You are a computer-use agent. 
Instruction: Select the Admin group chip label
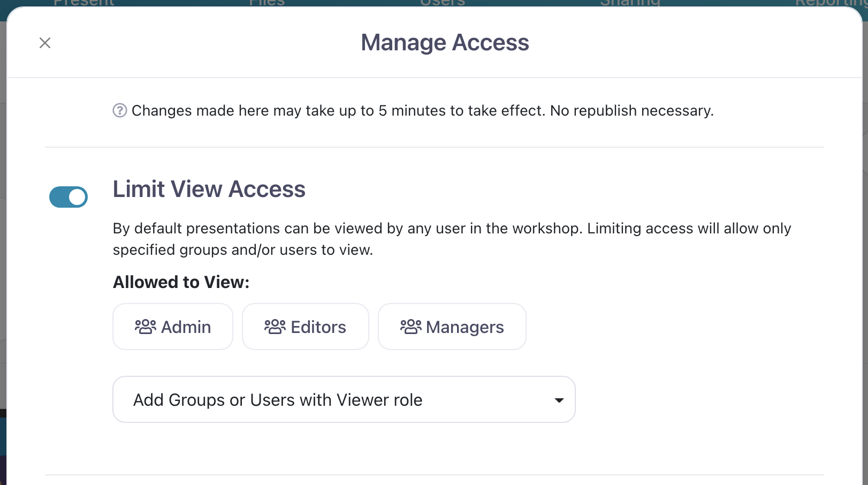pyautogui.click(x=186, y=327)
